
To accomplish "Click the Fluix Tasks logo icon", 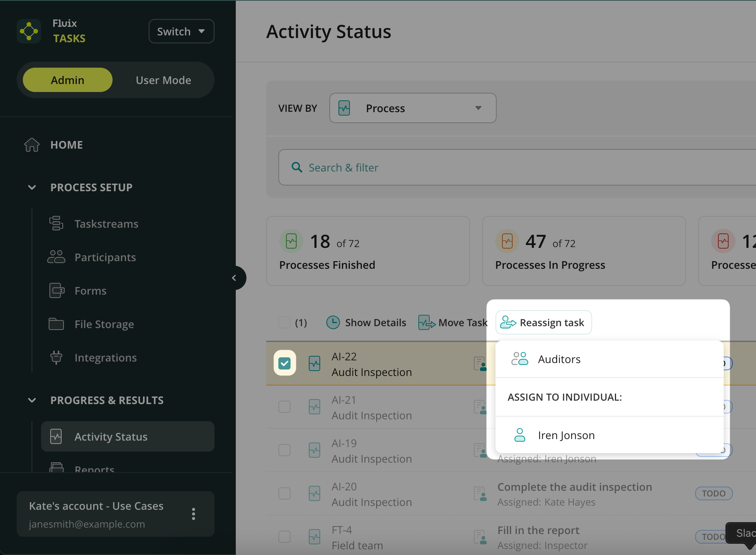I will [x=29, y=31].
